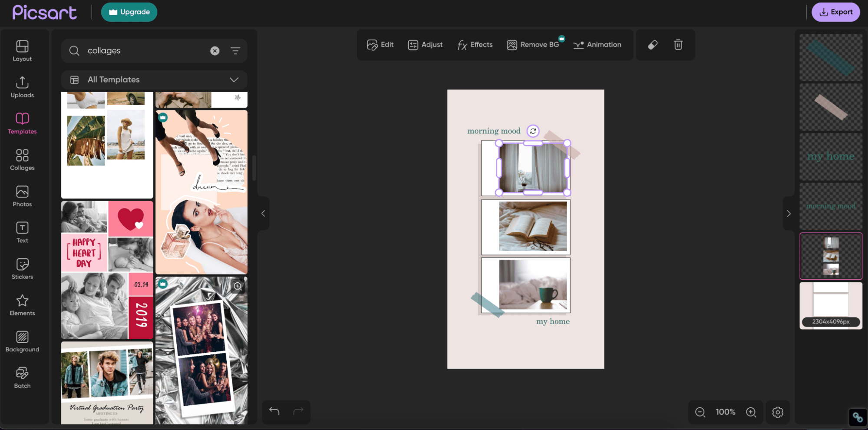This screenshot has height=430, width=868.
Task: Click the replace image icon on canvas
Action: coord(533,131)
